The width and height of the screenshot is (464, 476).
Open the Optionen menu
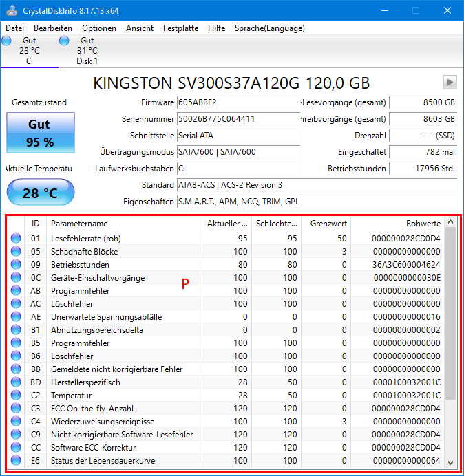pyautogui.click(x=99, y=28)
